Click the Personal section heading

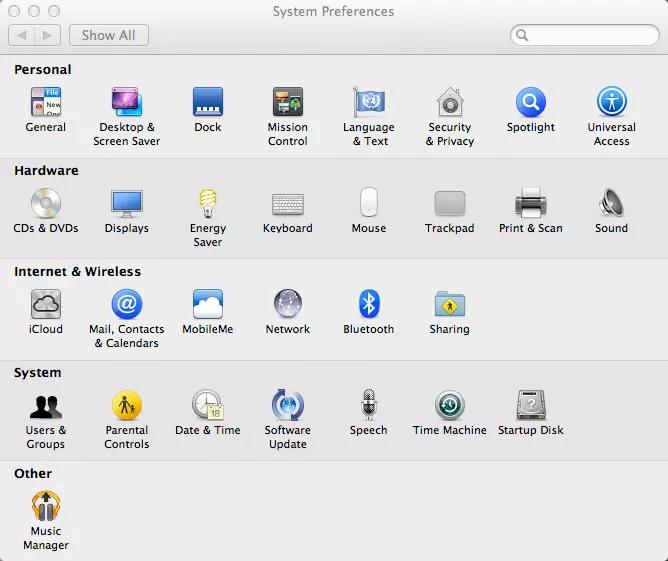click(43, 69)
